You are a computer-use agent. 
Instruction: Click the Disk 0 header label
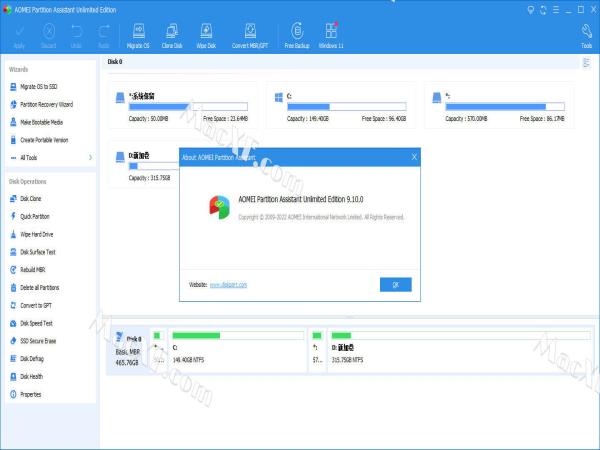(x=115, y=62)
